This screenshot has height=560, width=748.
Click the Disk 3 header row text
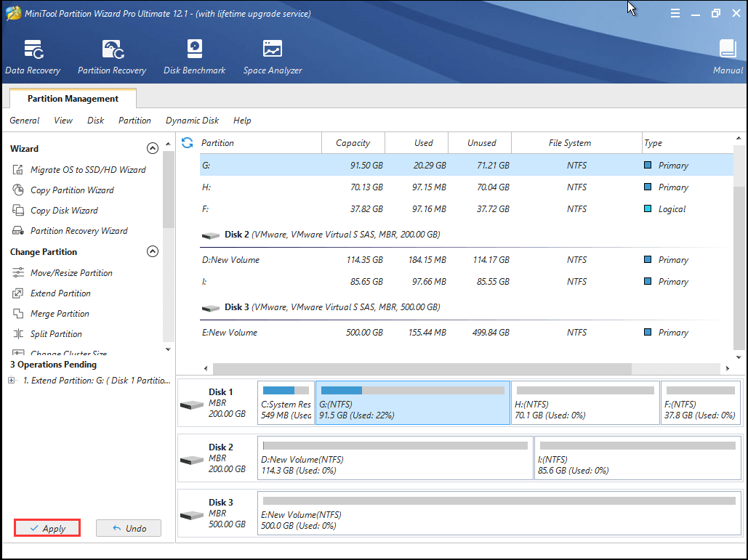point(332,307)
